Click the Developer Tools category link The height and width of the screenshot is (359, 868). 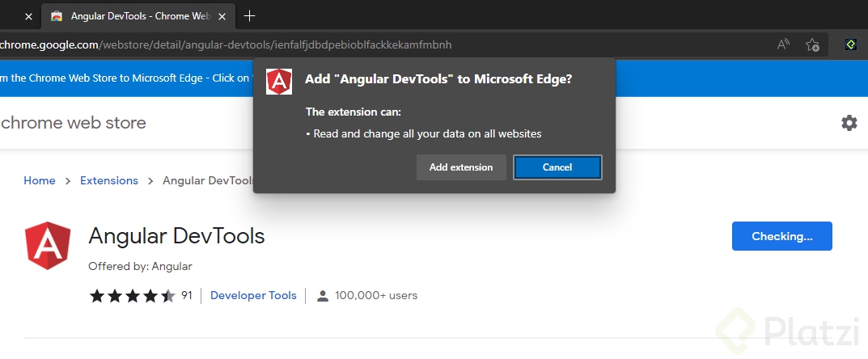pos(253,295)
